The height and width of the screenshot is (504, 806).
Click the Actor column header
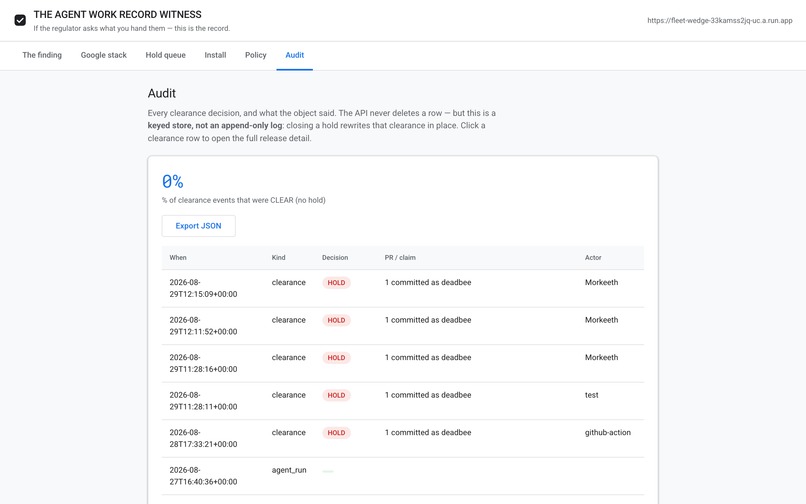593,258
